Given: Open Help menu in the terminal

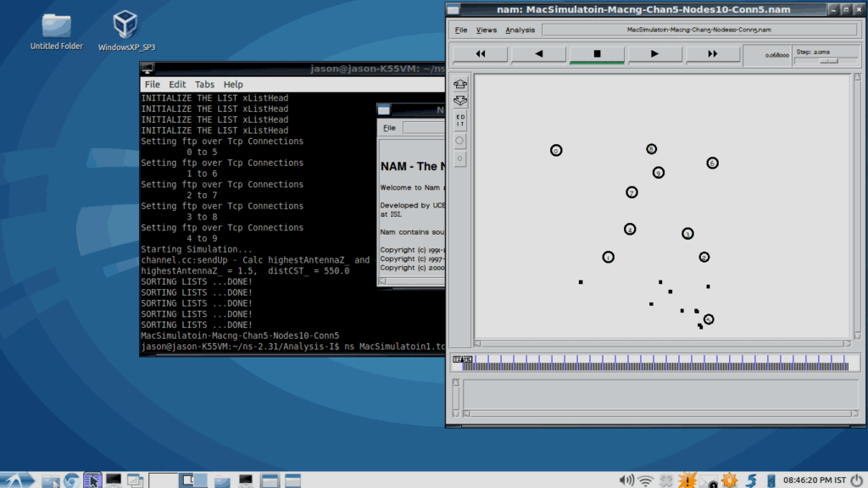Looking at the screenshot, I should [x=233, y=85].
